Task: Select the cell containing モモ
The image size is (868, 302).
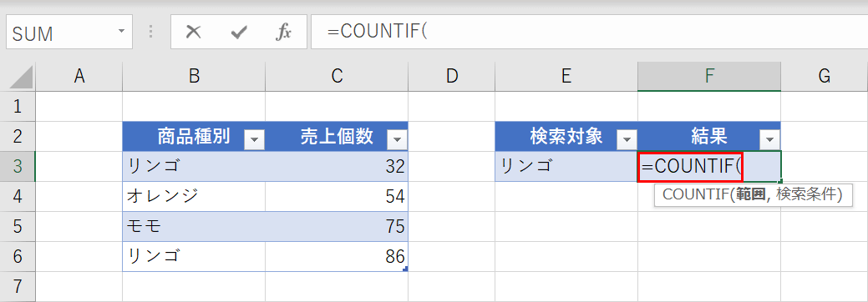Action: (194, 226)
